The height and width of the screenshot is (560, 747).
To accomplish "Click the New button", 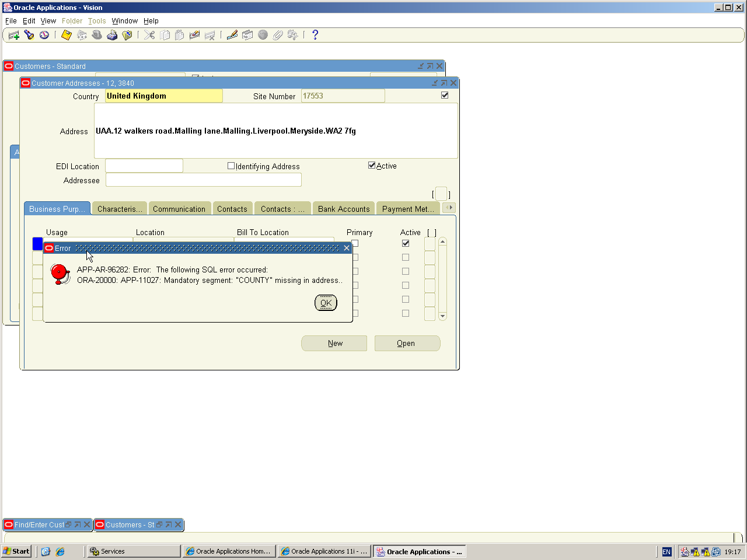I will (x=334, y=343).
